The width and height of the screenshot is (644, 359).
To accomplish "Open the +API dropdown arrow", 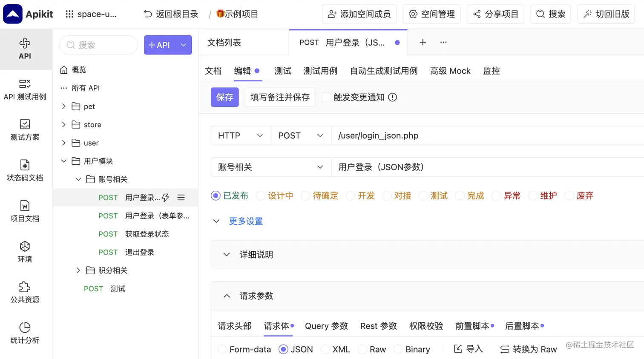I will tap(184, 45).
